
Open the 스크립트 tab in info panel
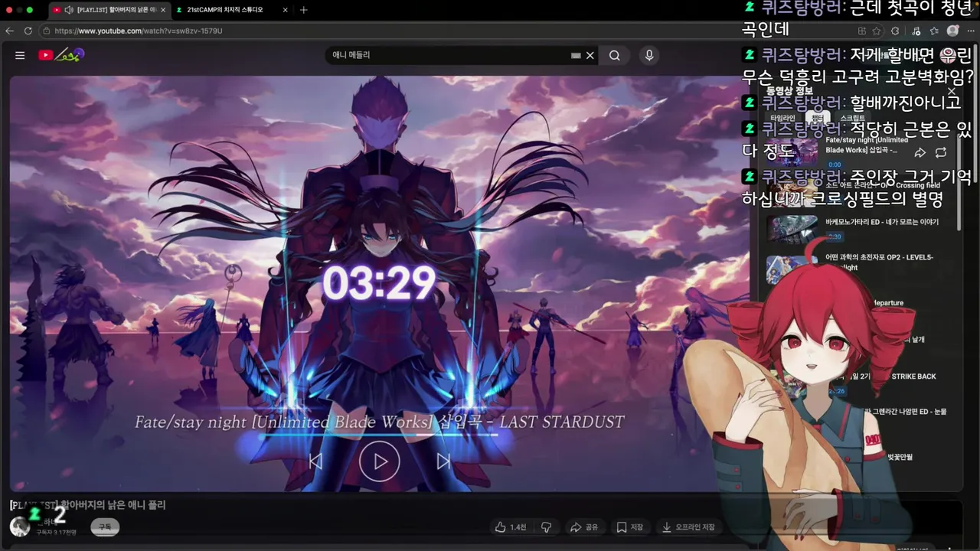pos(852,118)
